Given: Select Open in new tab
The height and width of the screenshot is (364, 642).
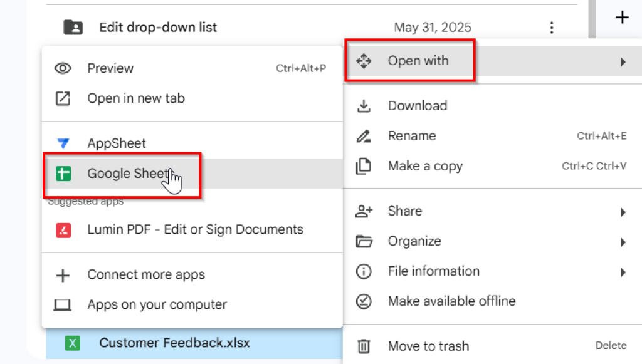Looking at the screenshot, I should 135,98.
